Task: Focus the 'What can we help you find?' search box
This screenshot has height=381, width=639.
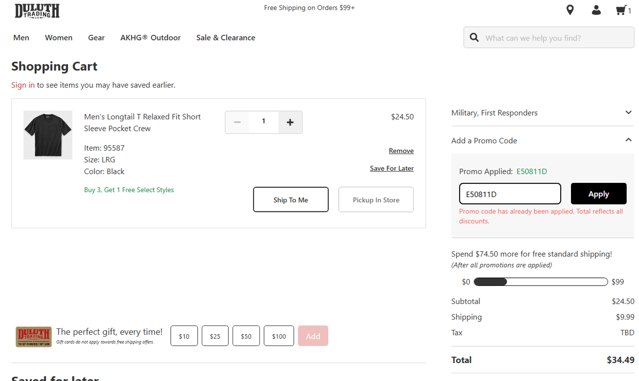Action: 549,37
